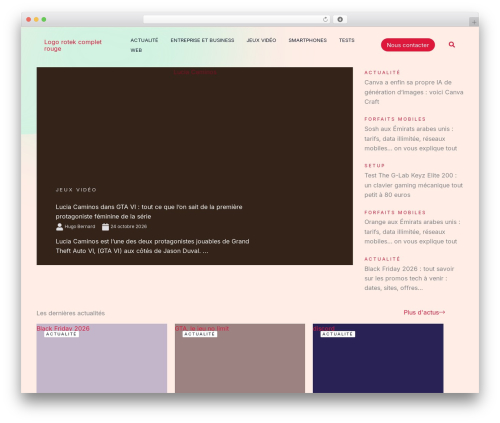Click the red search magnifier icon
Image resolution: width=500 pixels, height=423 pixels.
(x=452, y=45)
